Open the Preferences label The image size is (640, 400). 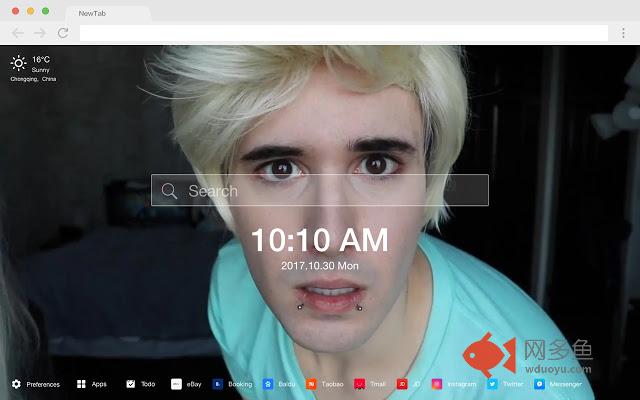(x=43, y=384)
